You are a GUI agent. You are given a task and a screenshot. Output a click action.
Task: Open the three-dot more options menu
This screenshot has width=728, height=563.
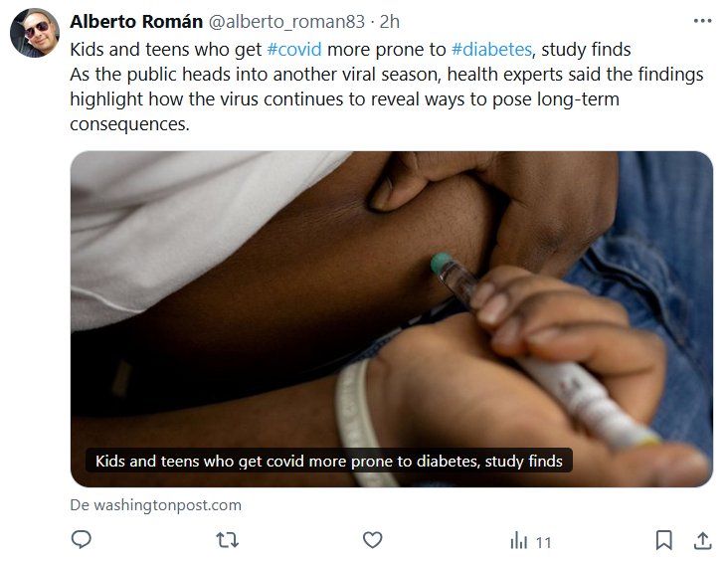[x=702, y=22]
